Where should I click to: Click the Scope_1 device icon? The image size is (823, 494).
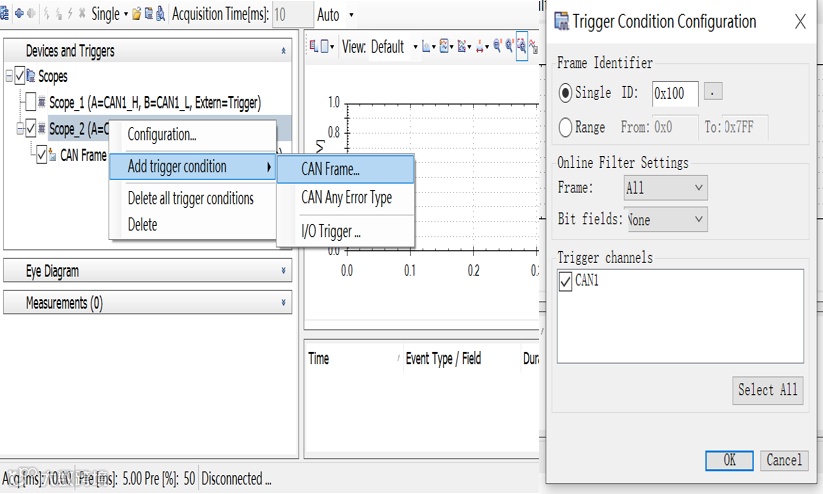point(42,102)
